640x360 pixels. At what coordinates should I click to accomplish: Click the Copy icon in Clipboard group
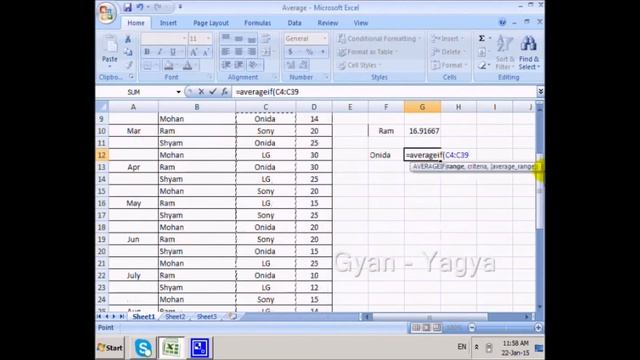point(128,52)
